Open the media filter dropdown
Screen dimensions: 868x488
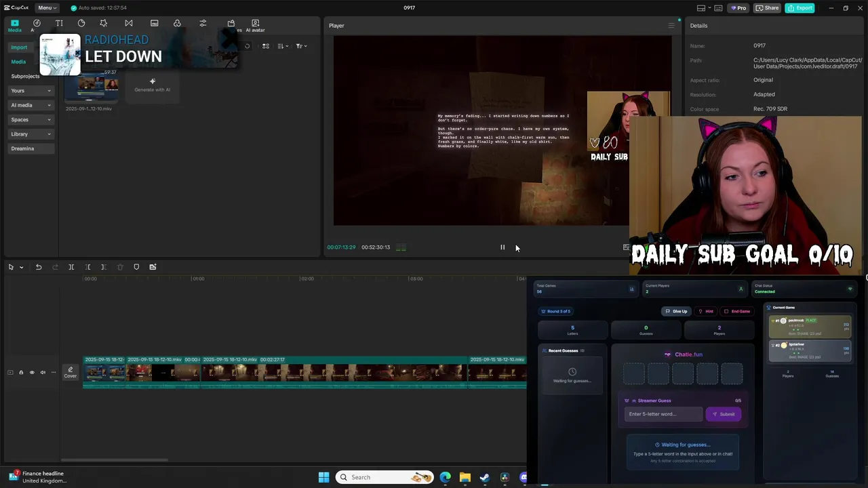pos(302,46)
